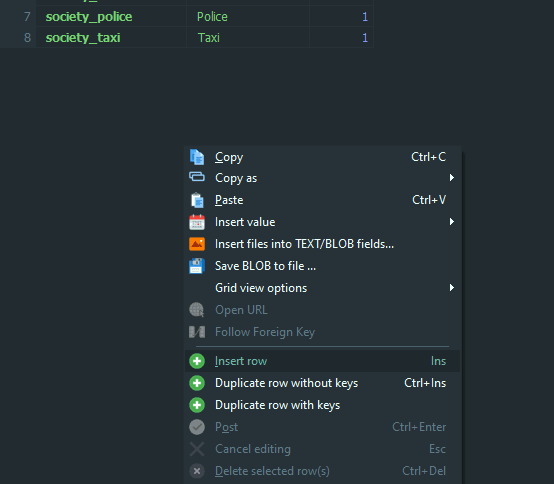The width and height of the screenshot is (554, 484).
Task: Expand the Insert value submenu arrow
Action: (452, 222)
